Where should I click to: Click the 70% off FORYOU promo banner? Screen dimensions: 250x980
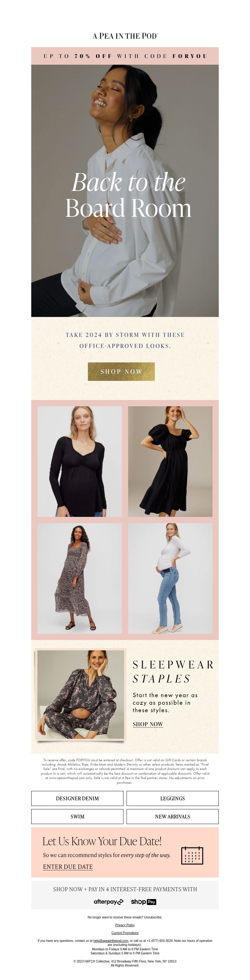(x=125, y=56)
